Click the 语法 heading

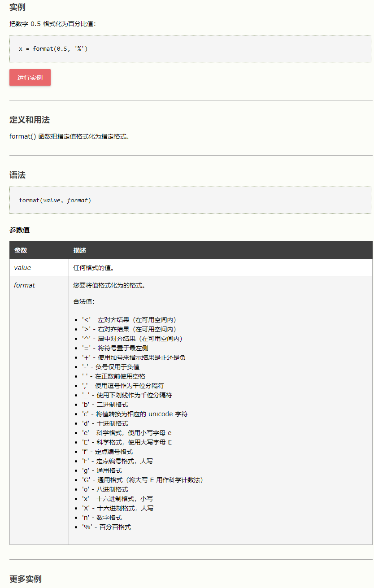pyautogui.click(x=17, y=175)
